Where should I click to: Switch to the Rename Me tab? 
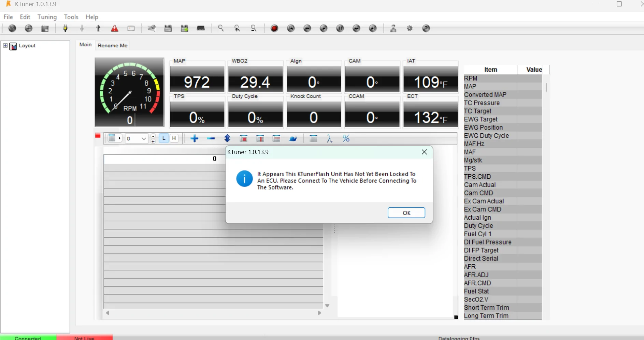[113, 45]
